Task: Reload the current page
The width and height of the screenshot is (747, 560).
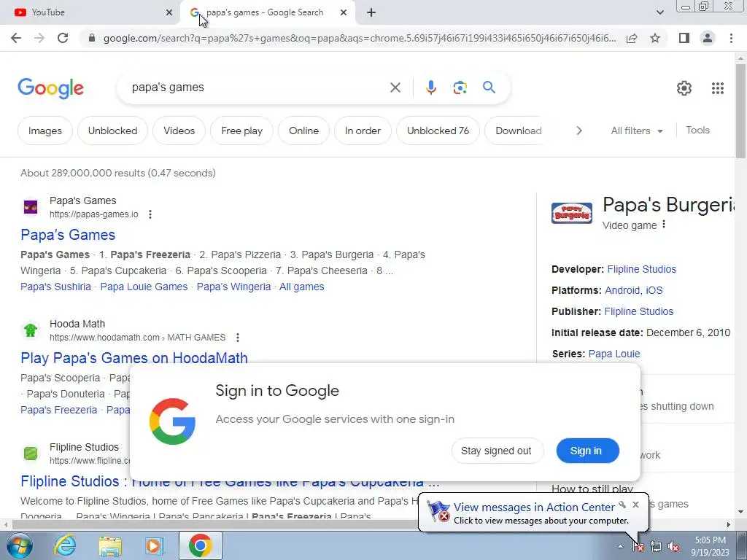Action: (63, 38)
